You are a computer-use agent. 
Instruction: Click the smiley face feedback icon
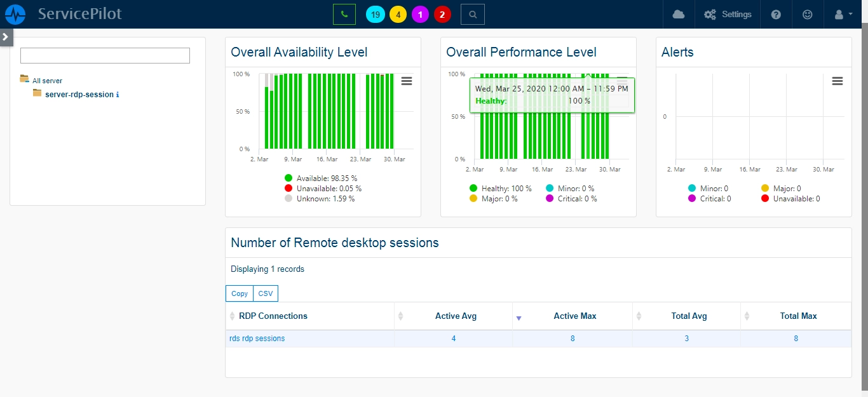(x=808, y=14)
